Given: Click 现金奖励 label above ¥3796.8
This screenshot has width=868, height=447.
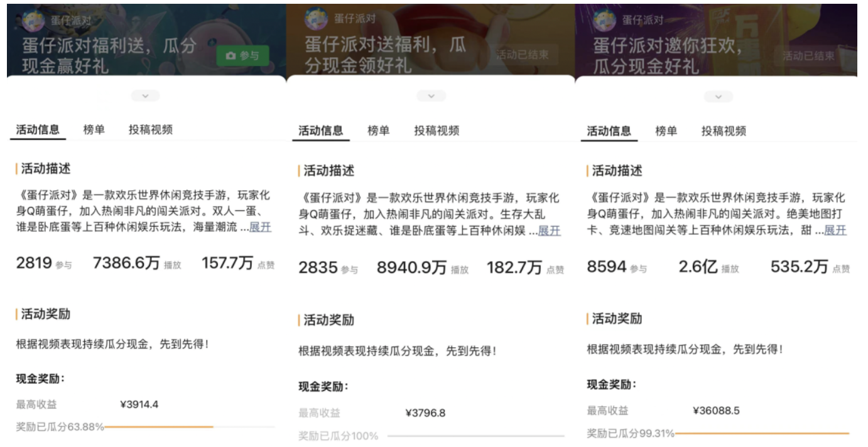Looking at the screenshot, I should coord(323,387).
